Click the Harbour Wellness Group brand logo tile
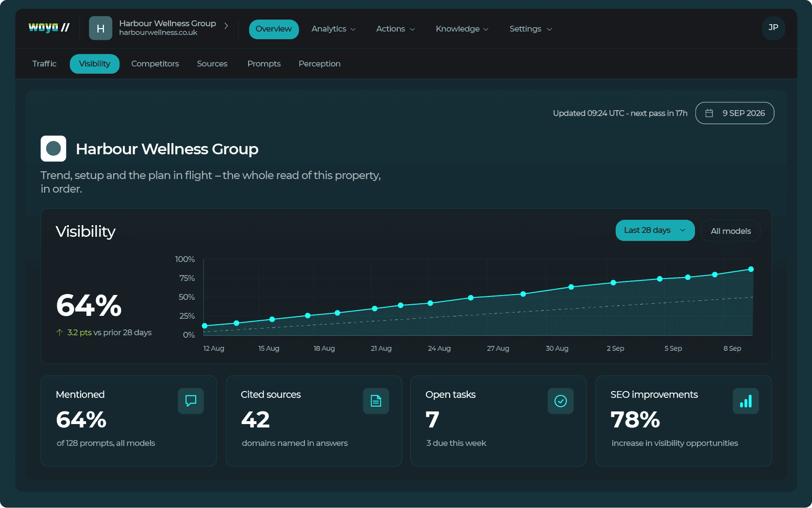 [x=53, y=148]
